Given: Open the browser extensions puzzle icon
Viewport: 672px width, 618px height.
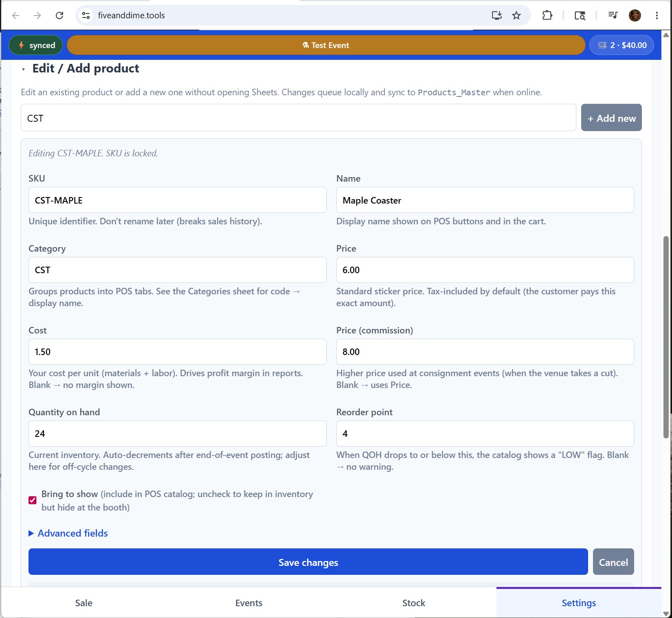Looking at the screenshot, I should coord(547,15).
